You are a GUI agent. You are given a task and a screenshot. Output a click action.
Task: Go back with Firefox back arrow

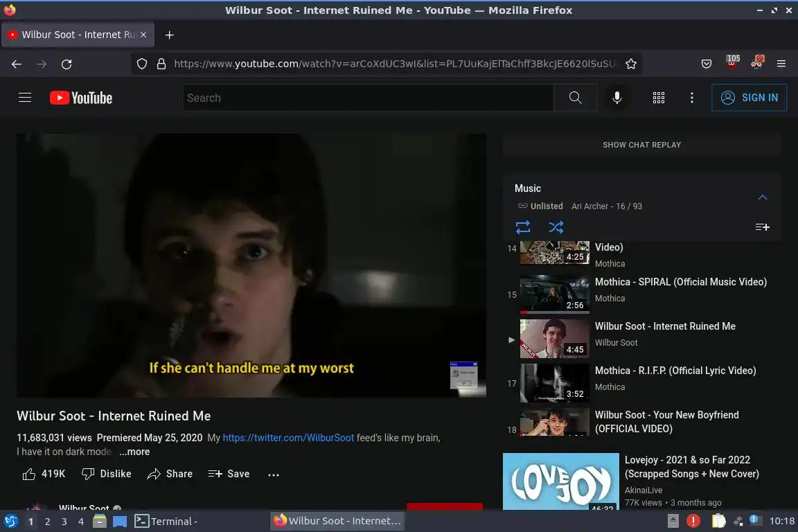[x=17, y=64]
